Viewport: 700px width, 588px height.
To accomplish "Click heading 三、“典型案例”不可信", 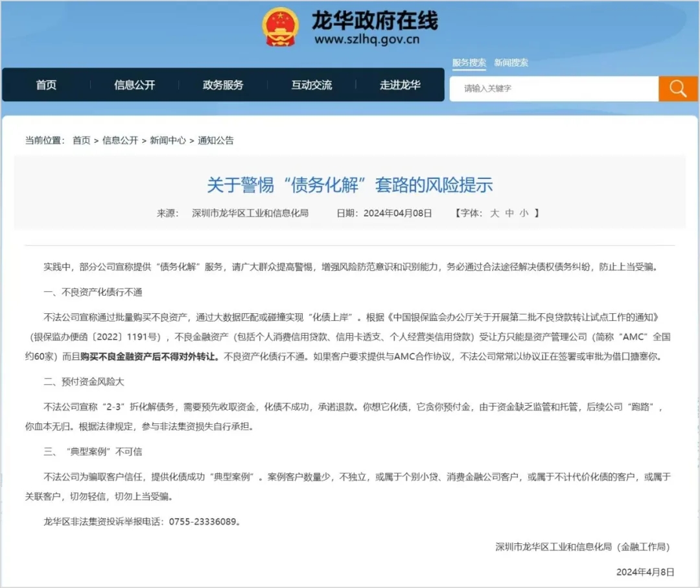I will coord(93,452).
